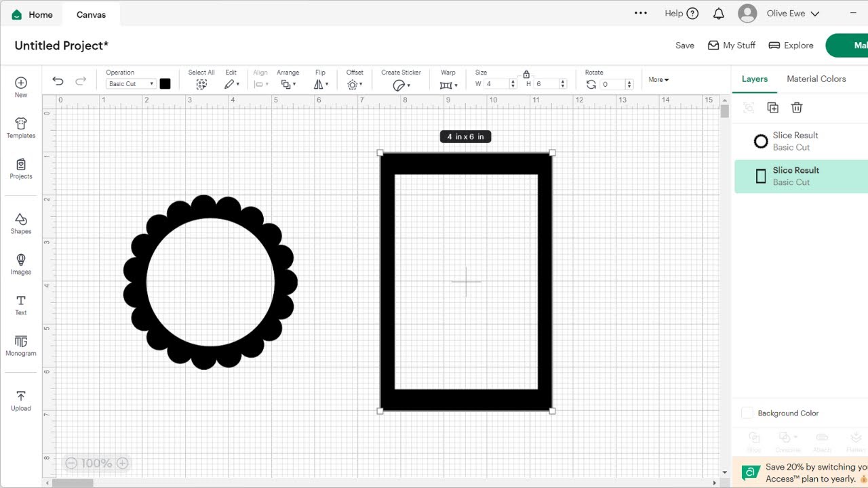Zoom out the canvas with minus icon
Image resolution: width=868 pixels, height=488 pixels.
point(71,464)
